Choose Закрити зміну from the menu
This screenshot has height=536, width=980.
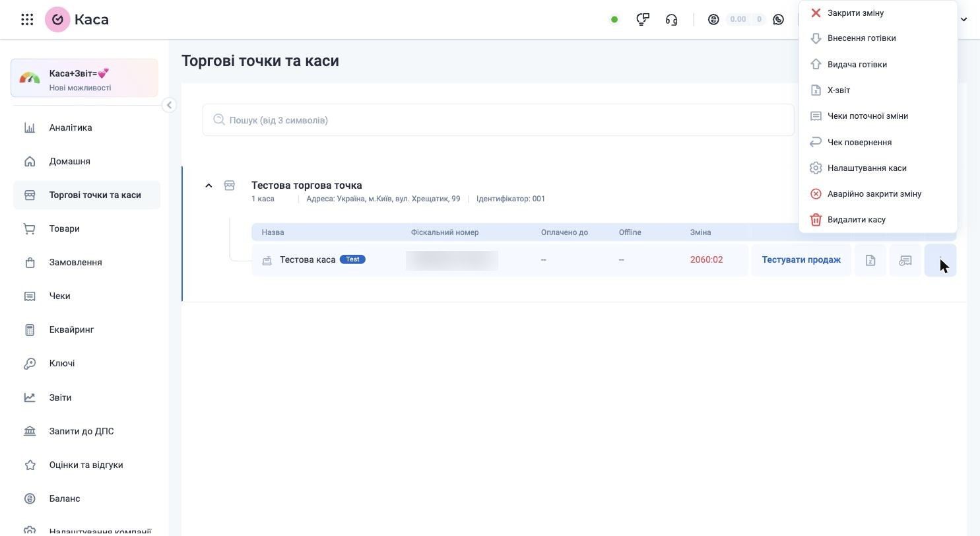(x=878, y=13)
